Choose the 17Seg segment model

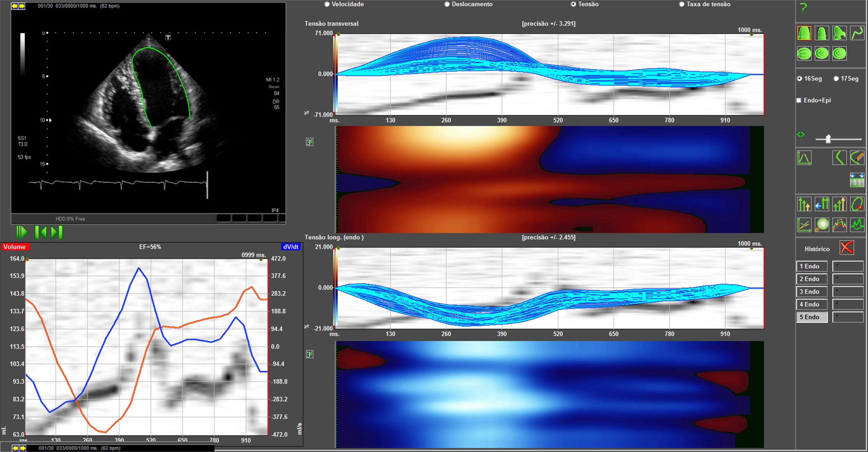(x=836, y=79)
